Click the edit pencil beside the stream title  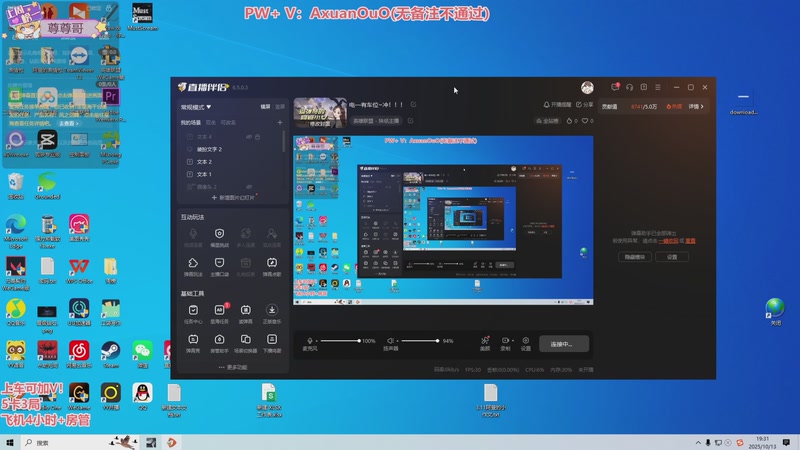413,105
